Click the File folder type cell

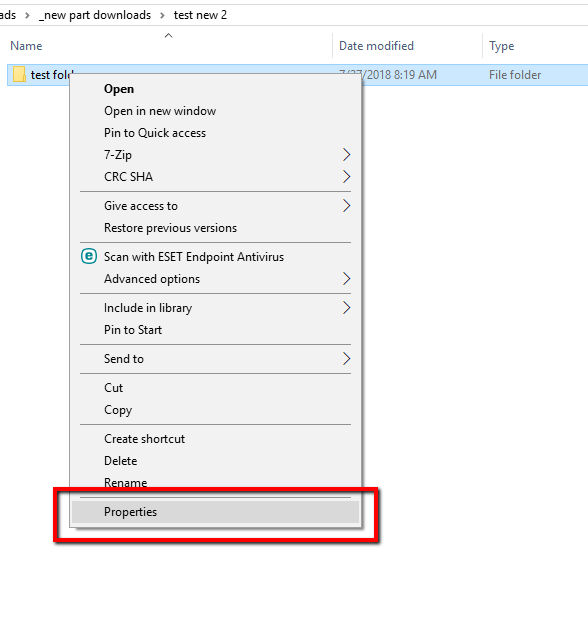click(x=515, y=75)
